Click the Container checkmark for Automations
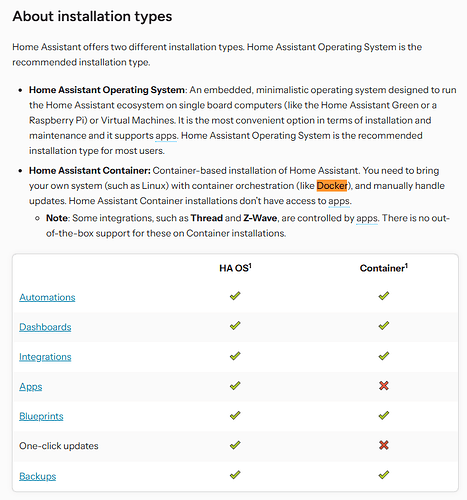This screenshot has height=500, width=467. click(384, 296)
